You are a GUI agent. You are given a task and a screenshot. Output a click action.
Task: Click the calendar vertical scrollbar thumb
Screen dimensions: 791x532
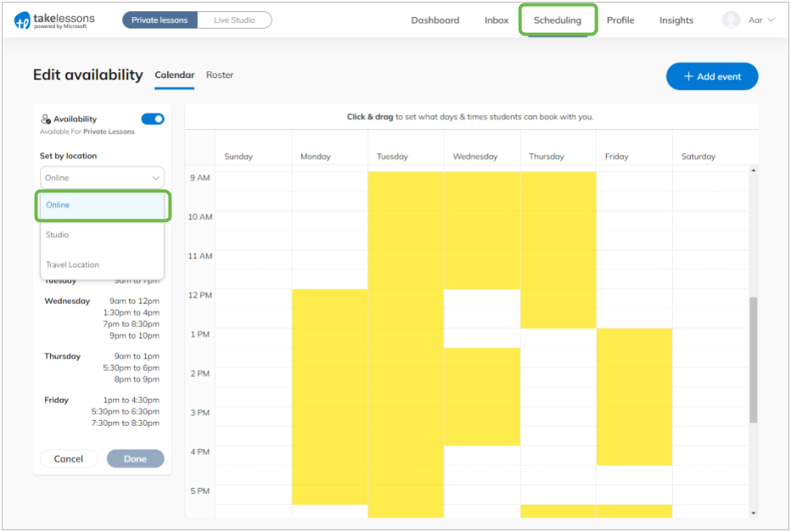tap(753, 360)
